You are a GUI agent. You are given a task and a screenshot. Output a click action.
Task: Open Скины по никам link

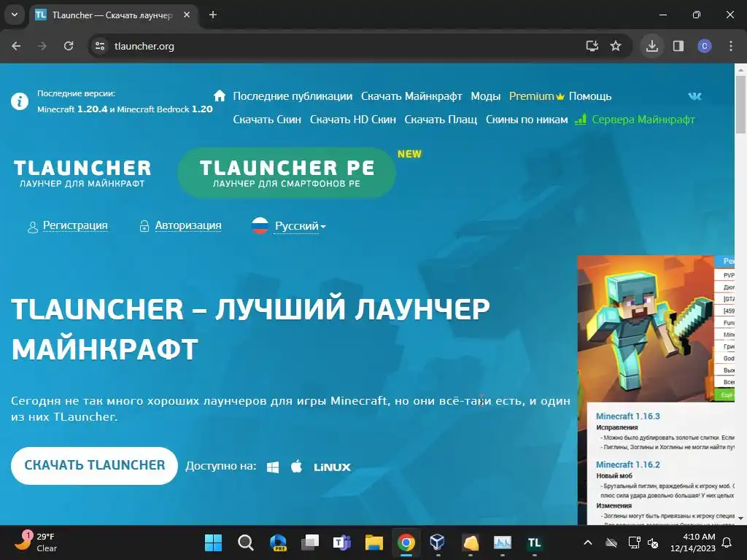[527, 120]
